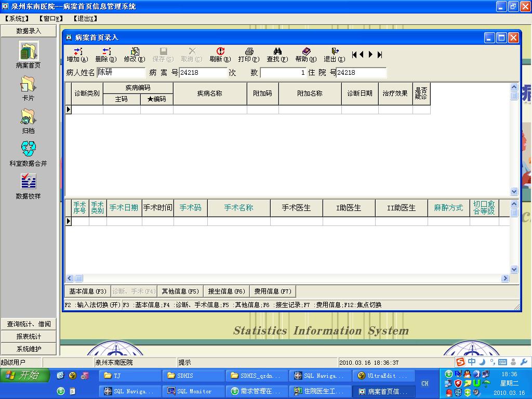The height and width of the screenshot is (399, 532).
Task: Switch to 基本信息(F3) tab
Action: [x=87, y=291]
